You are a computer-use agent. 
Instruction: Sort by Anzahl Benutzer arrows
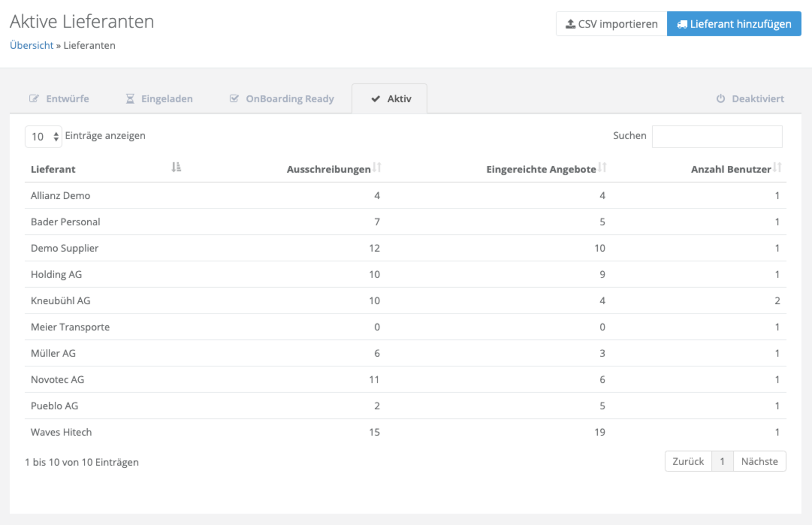click(777, 167)
